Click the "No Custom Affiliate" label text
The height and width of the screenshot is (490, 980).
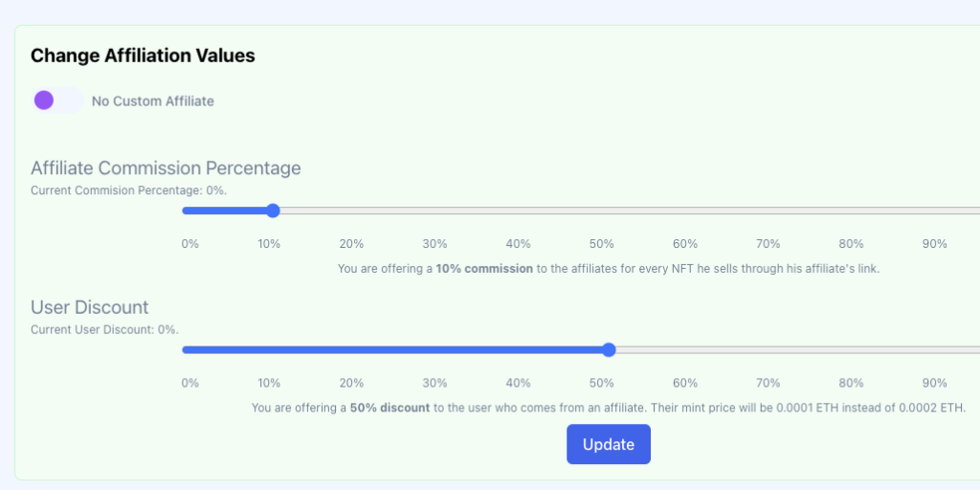pos(152,100)
